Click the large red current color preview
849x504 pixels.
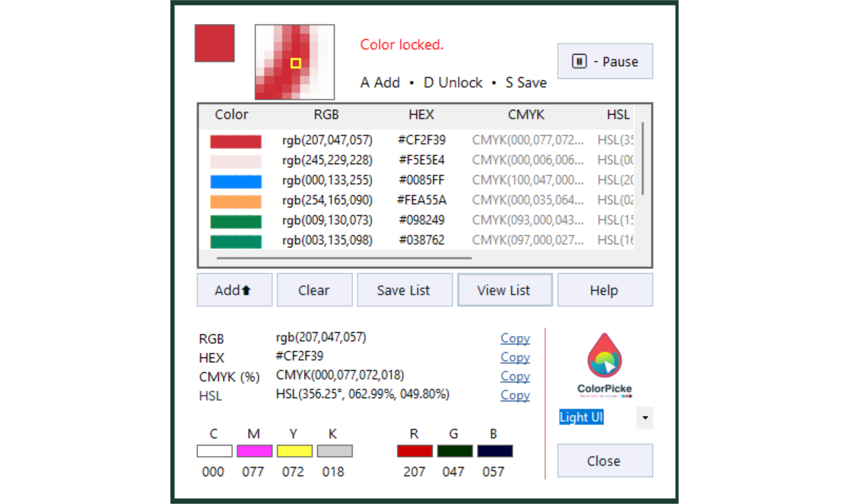point(214,43)
